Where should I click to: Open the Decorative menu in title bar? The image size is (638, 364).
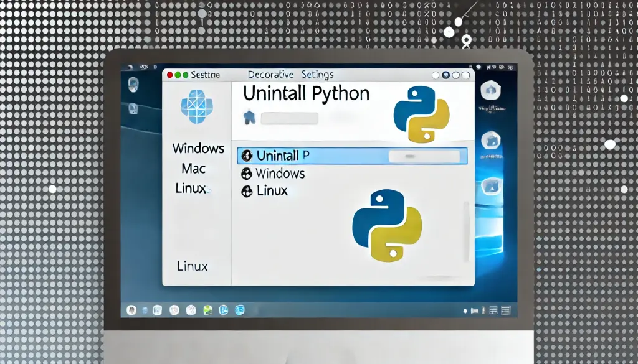click(x=270, y=75)
